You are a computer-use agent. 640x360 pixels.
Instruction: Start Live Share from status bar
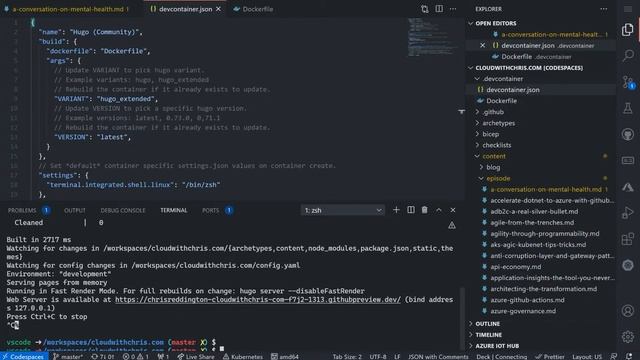(x=196, y=356)
